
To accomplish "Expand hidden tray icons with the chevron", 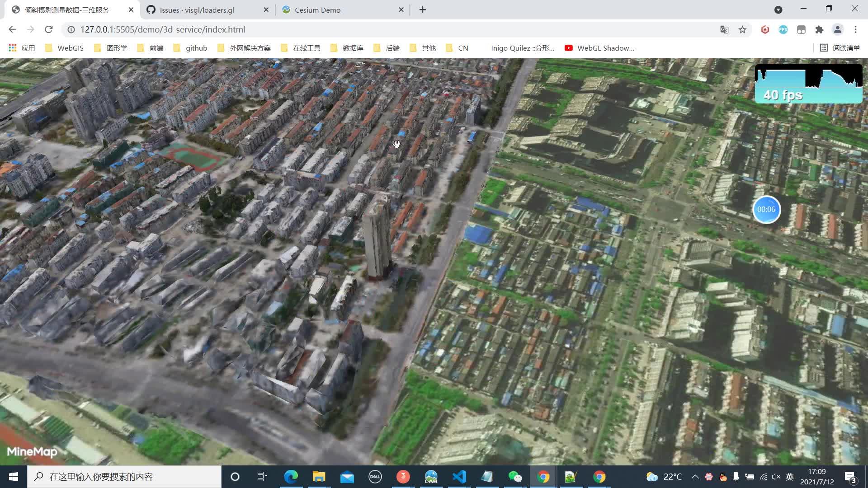I will [695, 476].
